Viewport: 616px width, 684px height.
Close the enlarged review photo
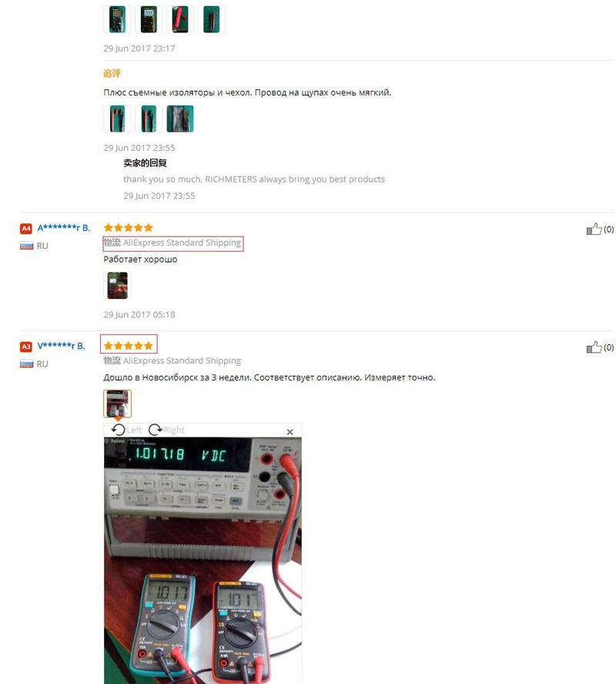(290, 432)
